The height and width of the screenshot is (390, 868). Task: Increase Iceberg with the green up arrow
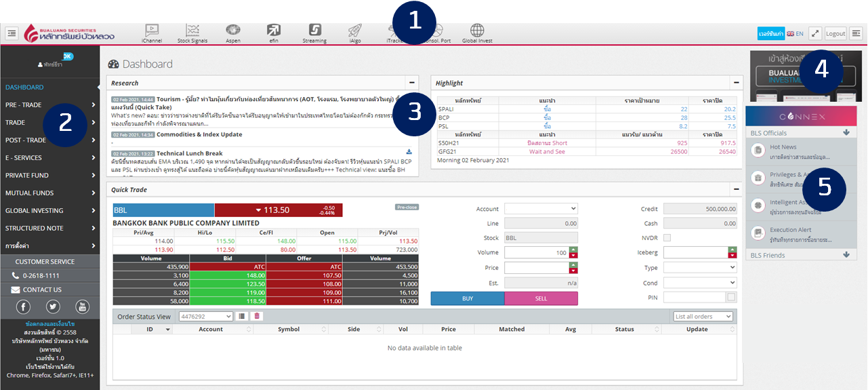[x=732, y=250]
